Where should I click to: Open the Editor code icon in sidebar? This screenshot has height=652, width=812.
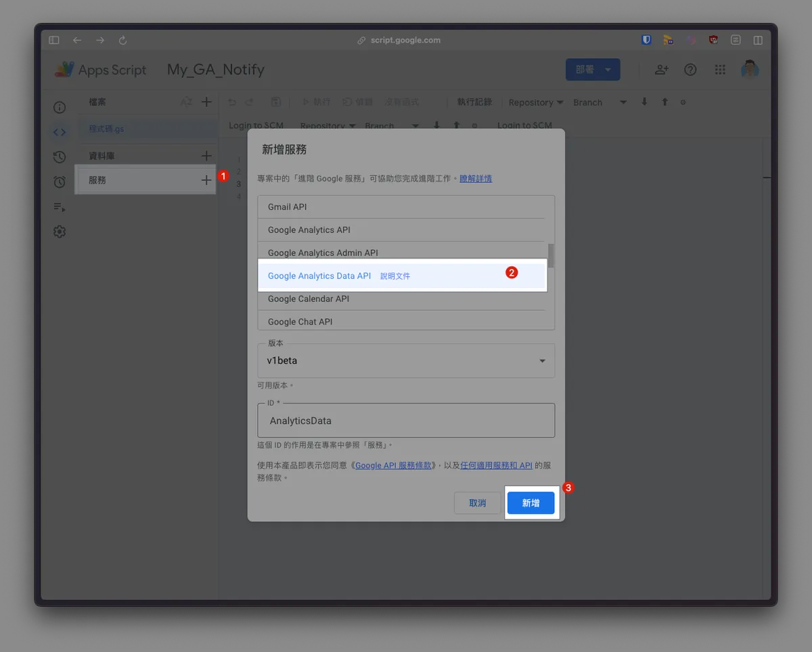tap(60, 132)
